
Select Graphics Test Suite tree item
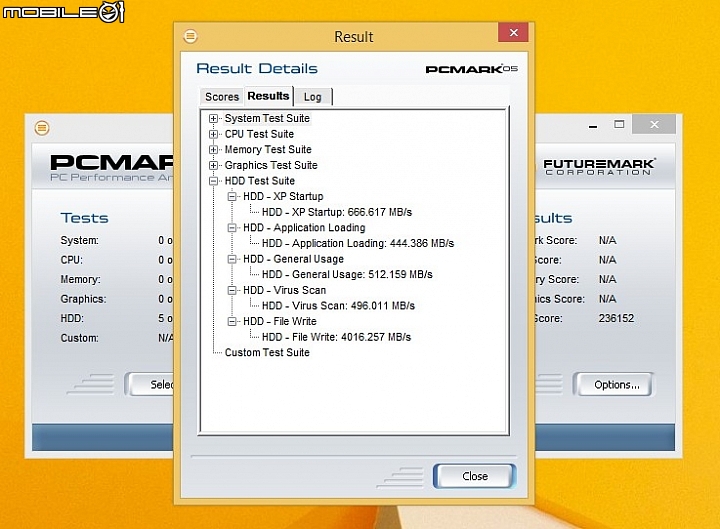271,165
